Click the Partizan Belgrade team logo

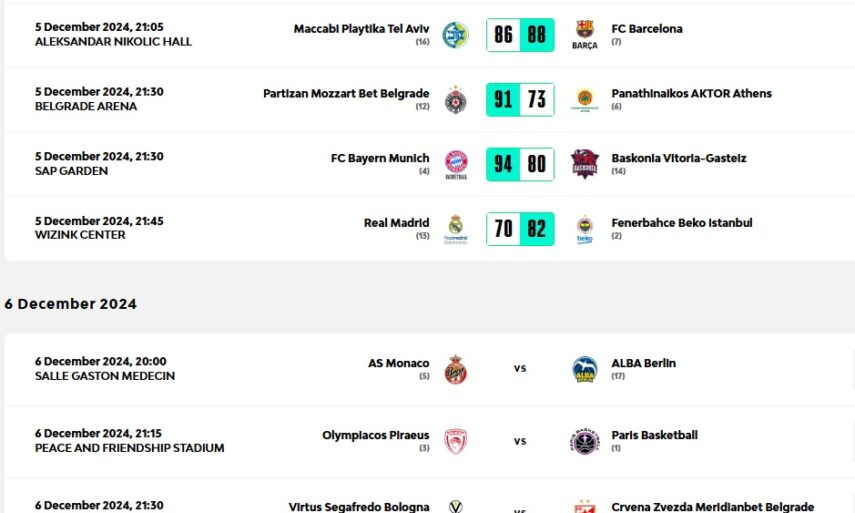455,100
